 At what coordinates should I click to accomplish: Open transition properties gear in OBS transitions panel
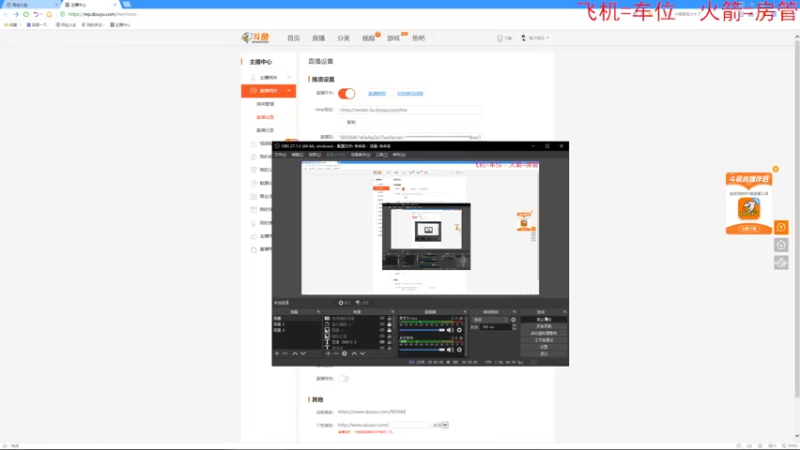(x=513, y=320)
